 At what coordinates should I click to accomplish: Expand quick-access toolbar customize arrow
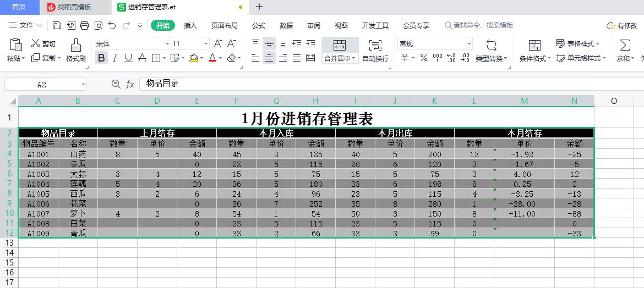(140, 25)
